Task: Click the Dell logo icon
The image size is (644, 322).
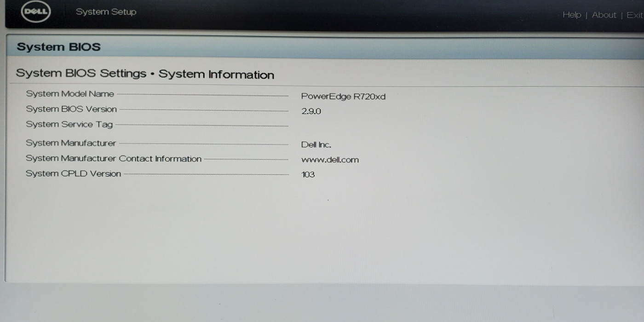Action: point(36,11)
